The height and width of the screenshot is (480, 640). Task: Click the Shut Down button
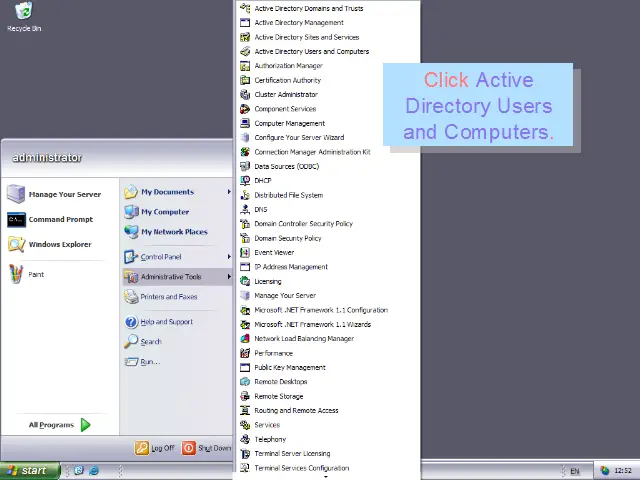click(x=207, y=448)
